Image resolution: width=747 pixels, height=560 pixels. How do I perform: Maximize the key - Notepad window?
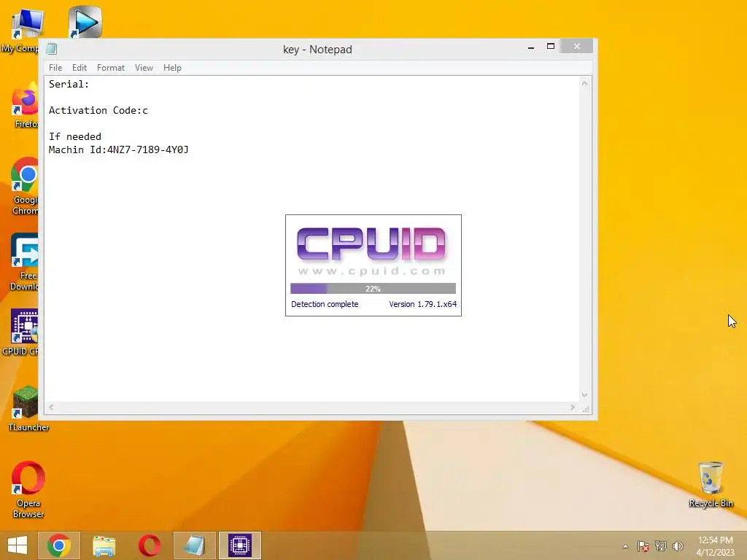[551, 46]
